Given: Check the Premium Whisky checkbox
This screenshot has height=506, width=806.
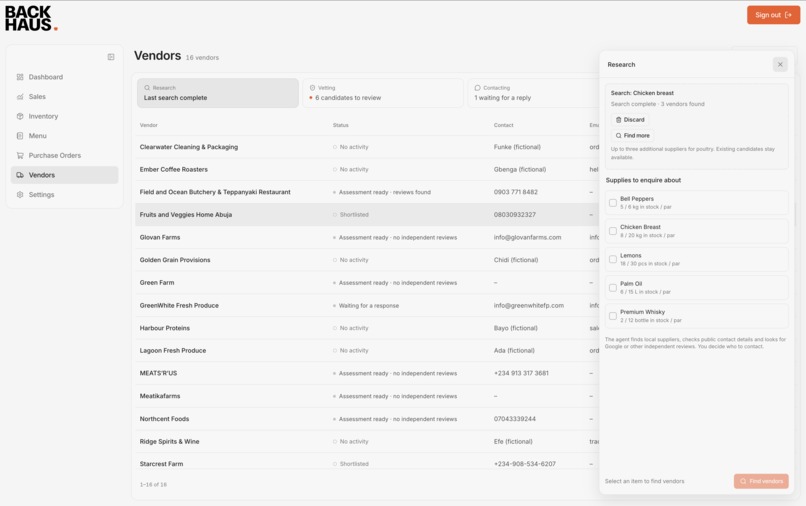Looking at the screenshot, I should (613, 316).
